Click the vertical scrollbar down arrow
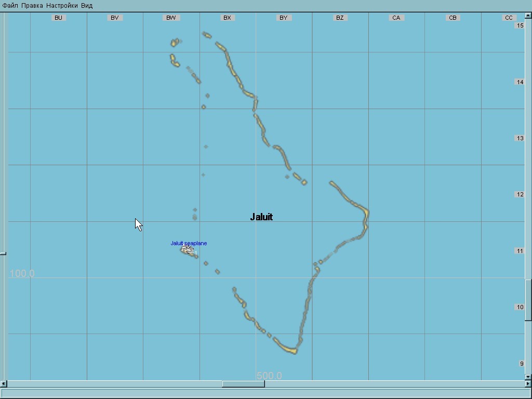The image size is (532, 399). pos(528,377)
